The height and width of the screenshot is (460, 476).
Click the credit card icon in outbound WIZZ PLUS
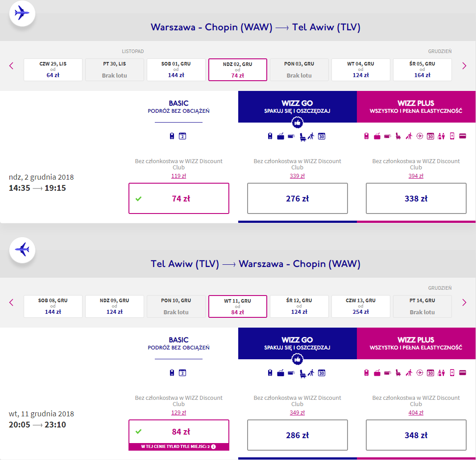pyautogui.click(x=462, y=136)
